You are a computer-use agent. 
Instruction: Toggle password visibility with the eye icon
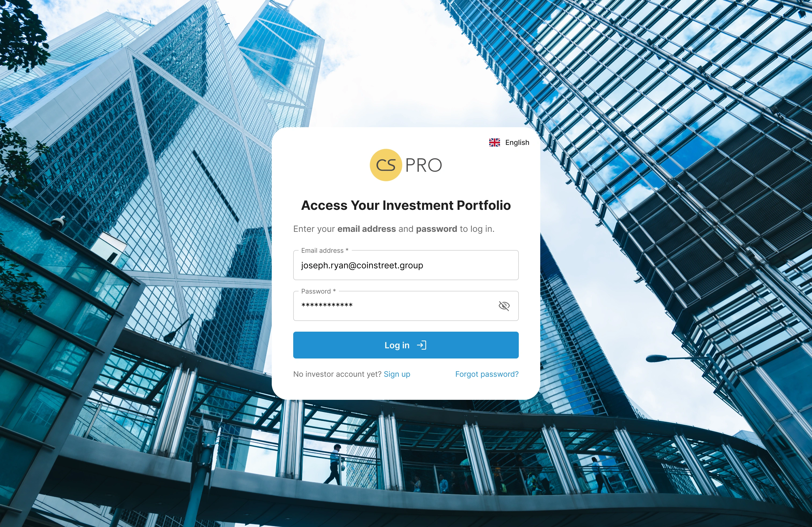504,306
